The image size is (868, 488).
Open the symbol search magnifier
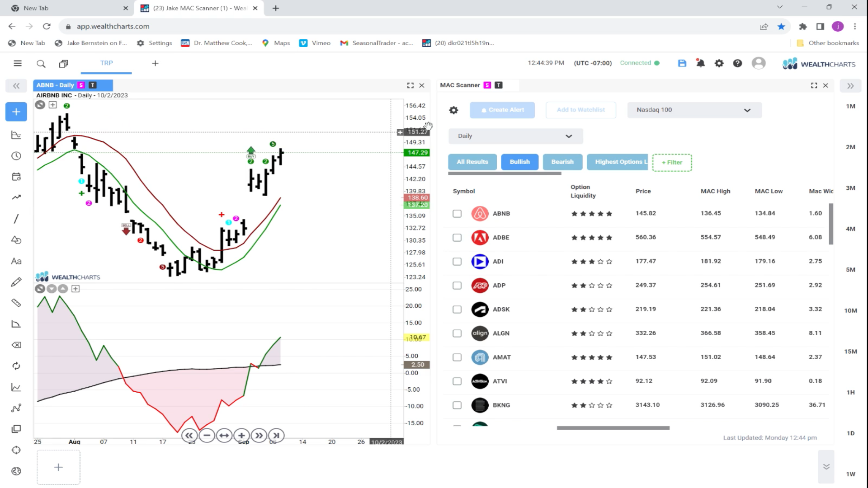click(x=41, y=64)
